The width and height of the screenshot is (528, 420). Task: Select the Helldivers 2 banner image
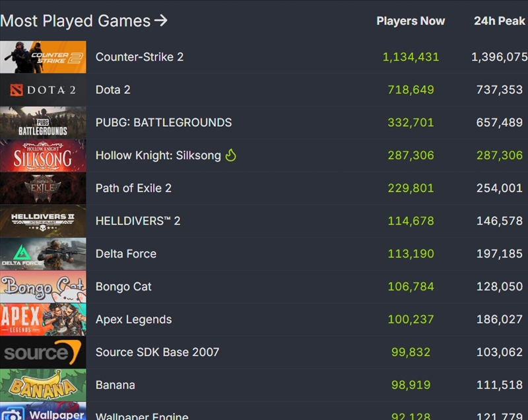(x=43, y=221)
